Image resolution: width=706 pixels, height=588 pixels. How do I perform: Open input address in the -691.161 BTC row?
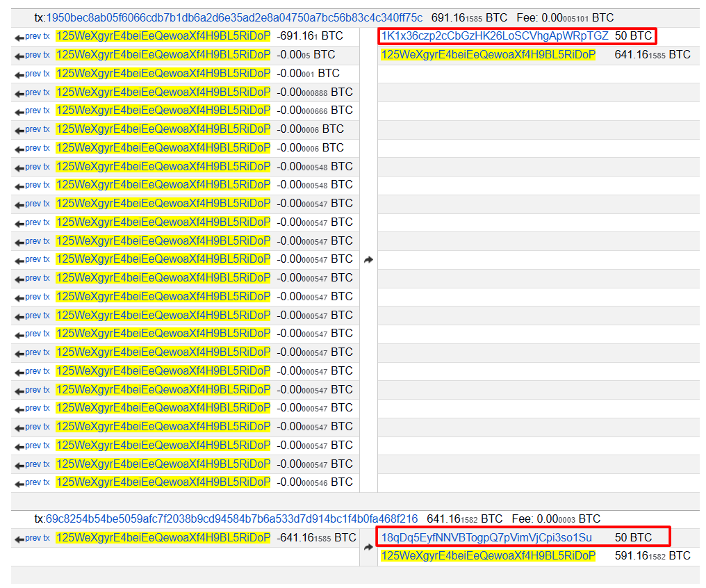point(163,36)
